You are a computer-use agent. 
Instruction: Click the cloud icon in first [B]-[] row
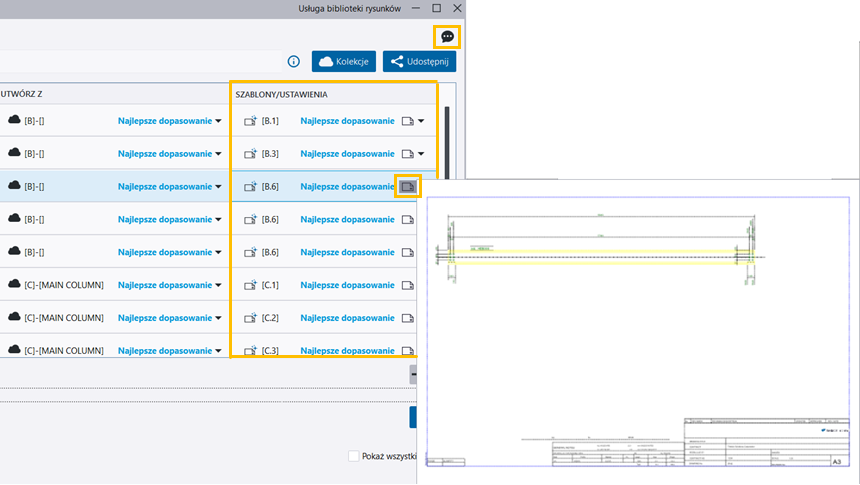tap(14, 121)
